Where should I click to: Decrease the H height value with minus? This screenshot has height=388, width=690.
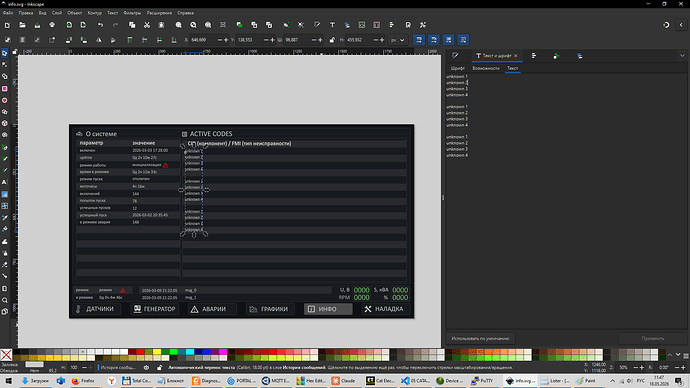[x=375, y=40]
